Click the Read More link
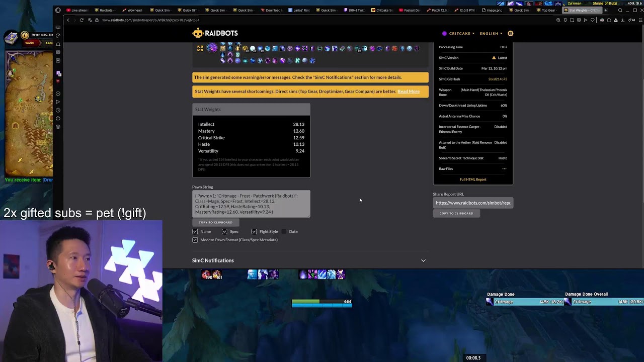 pos(409,92)
